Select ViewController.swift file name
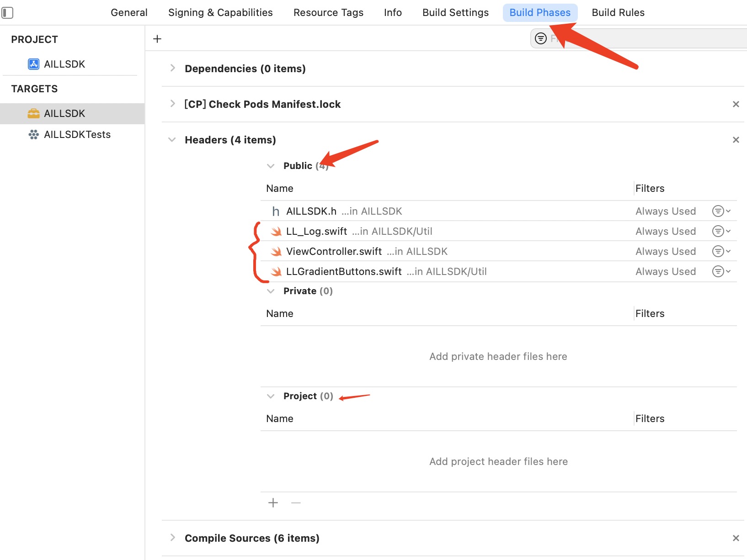This screenshot has width=747, height=560. click(334, 251)
